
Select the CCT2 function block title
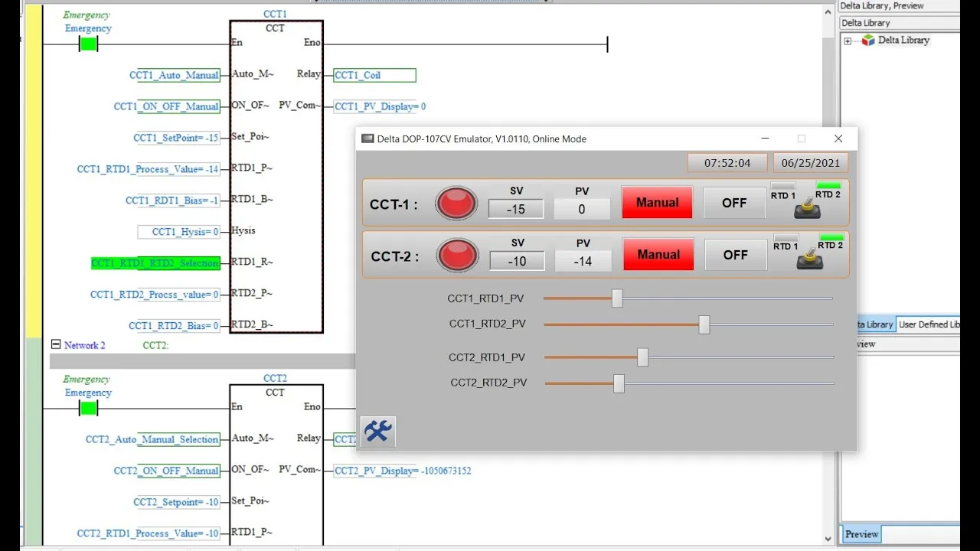point(275,378)
